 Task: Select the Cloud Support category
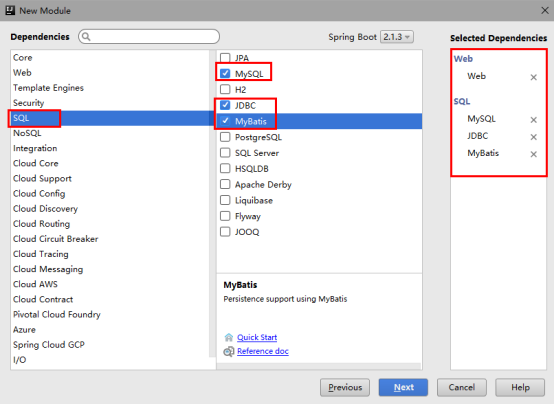pyautogui.click(x=110, y=178)
